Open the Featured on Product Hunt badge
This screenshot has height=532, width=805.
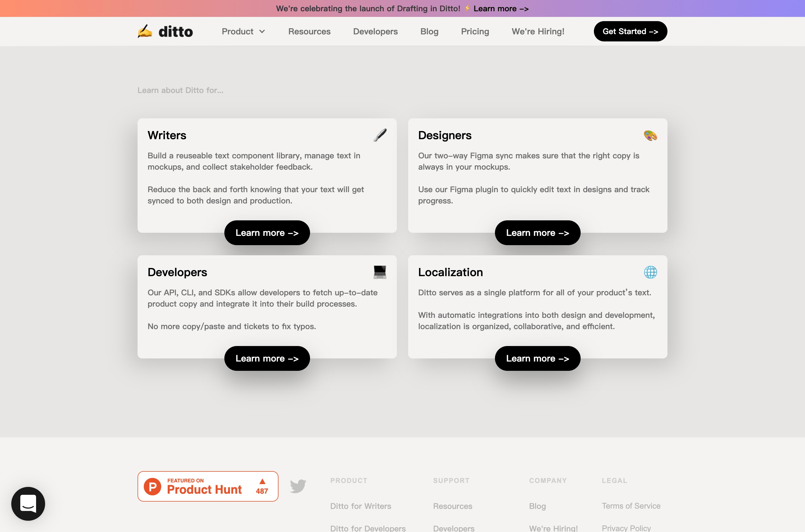coord(208,486)
